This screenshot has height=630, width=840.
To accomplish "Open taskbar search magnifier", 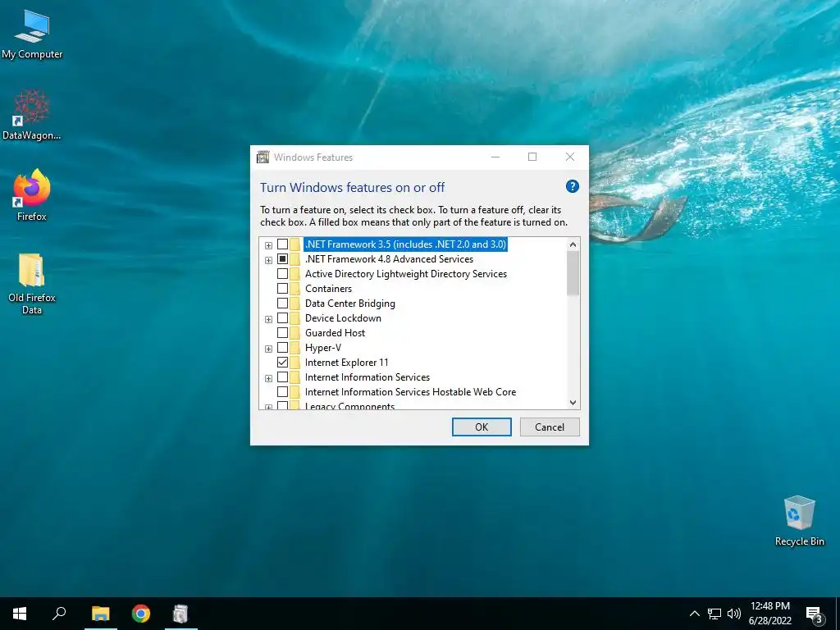I will tap(59, 614).
